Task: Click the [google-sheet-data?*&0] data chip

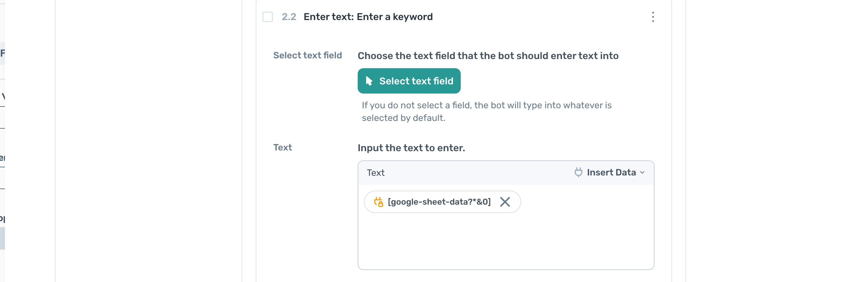Action: pyautogui.click(x=442, y=202)
